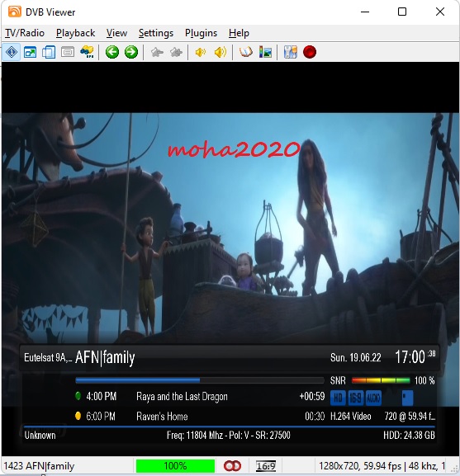Open teletext from the toolbar
Image resolution: width=460 pixels, height=476 pixels.
point(68,52)
